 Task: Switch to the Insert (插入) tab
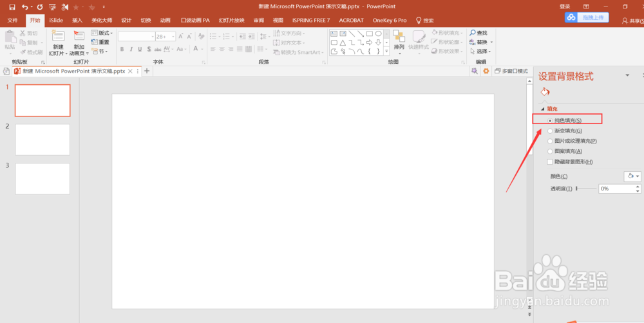pyautogui.click(x=77, y=20)
